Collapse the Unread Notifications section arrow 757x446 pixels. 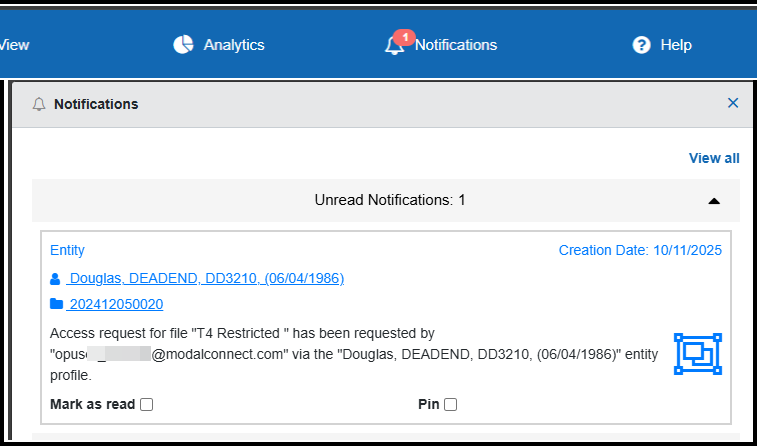click(713, 201)
